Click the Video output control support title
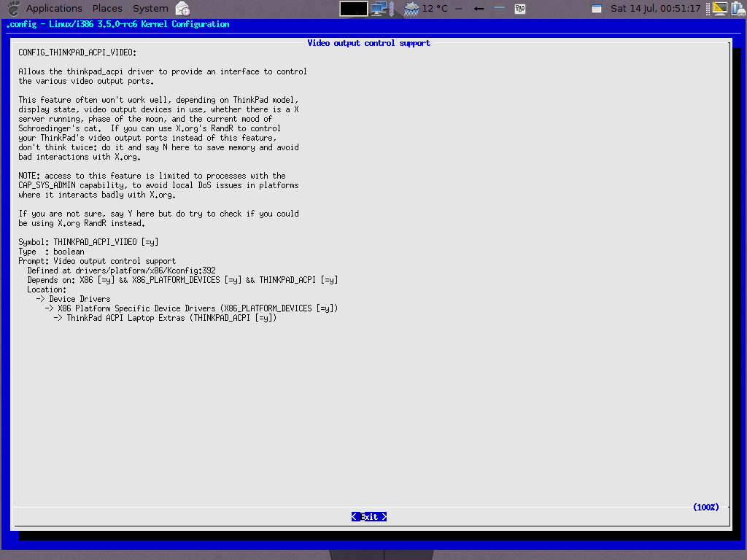Screen dimensions: 747x560 [368, 43]
